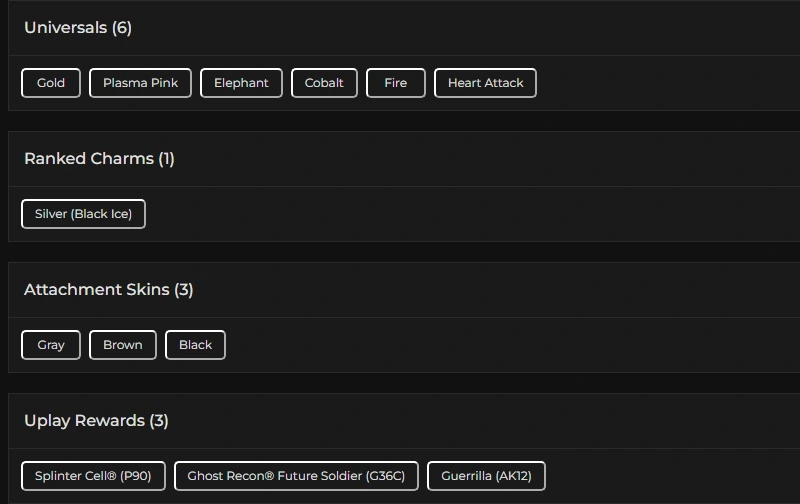
Task: Click the (1) count beside Ranked Charms
Action: point(166,159)
